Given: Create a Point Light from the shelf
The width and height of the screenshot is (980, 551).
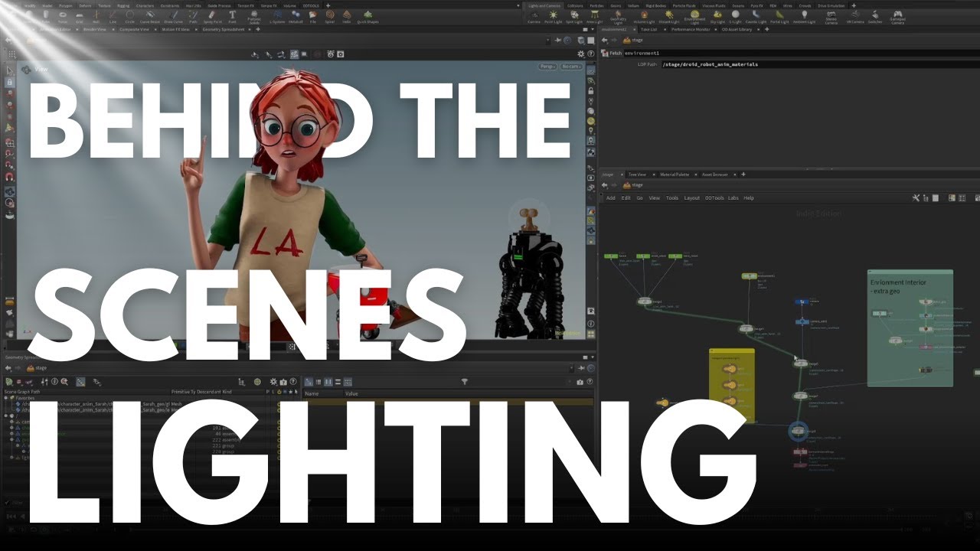Looking at the screenshot, I should (x=554, y=17).
